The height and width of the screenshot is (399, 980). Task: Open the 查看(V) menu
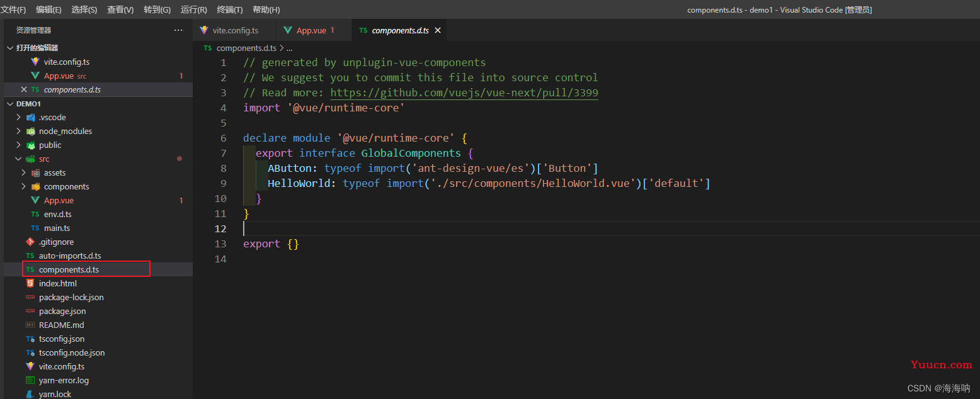tap(120, 9)
